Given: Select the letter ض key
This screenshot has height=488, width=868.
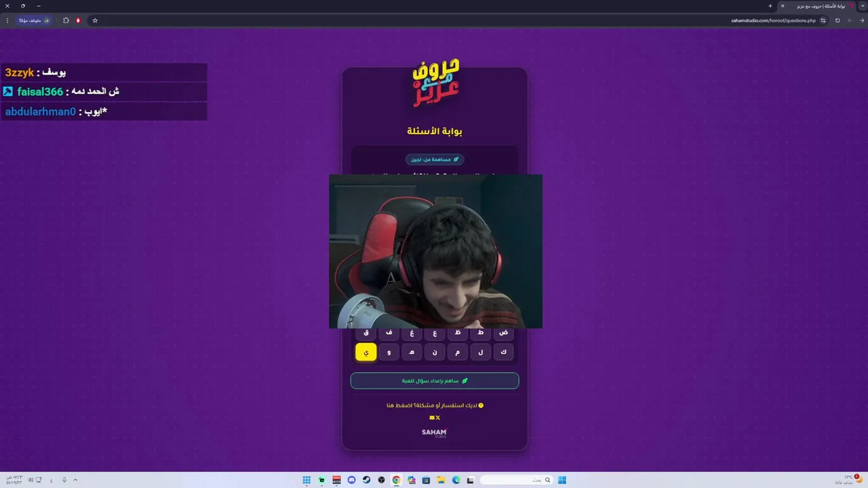Looking at the screenshot, I should (503, 333).
